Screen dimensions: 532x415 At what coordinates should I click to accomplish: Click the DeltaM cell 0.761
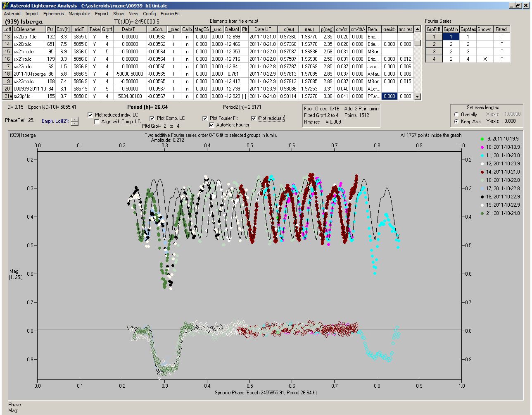point(232,74)
